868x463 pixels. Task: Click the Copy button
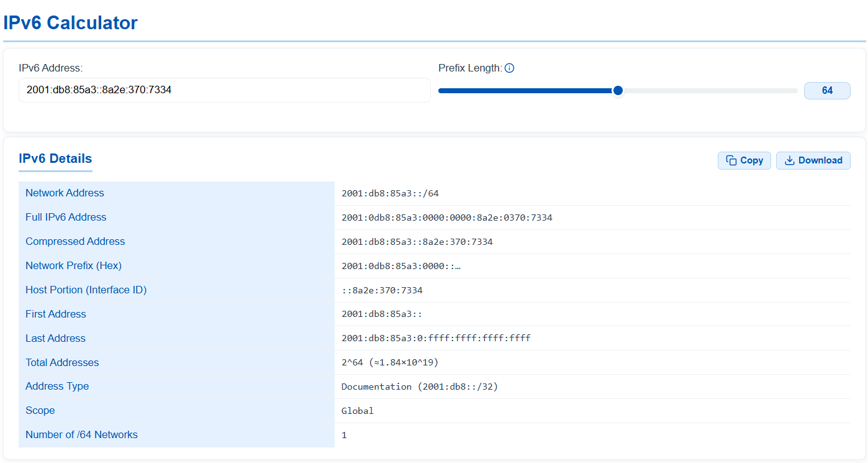click(744, 160)
